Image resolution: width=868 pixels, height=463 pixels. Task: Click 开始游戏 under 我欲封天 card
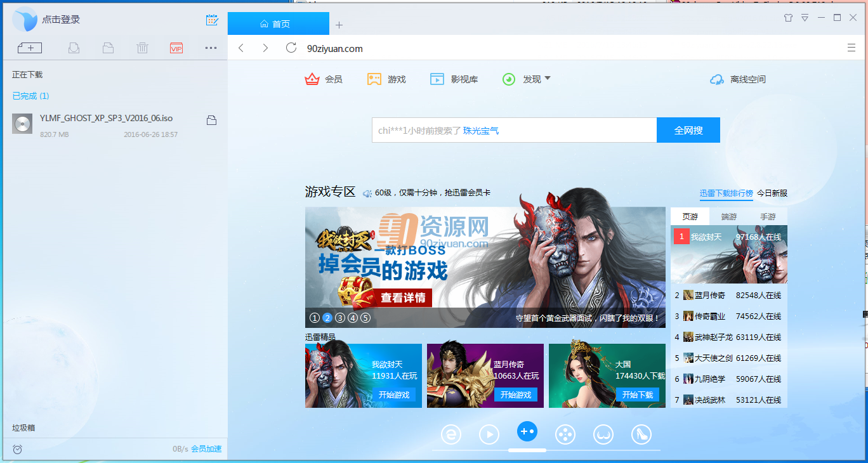(393, 395)
